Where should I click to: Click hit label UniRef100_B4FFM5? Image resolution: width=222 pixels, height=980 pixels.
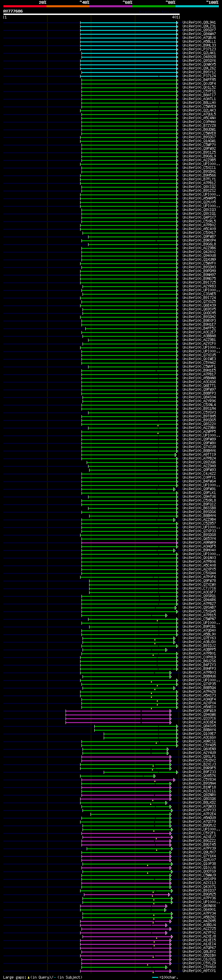(x=199, y=80)
